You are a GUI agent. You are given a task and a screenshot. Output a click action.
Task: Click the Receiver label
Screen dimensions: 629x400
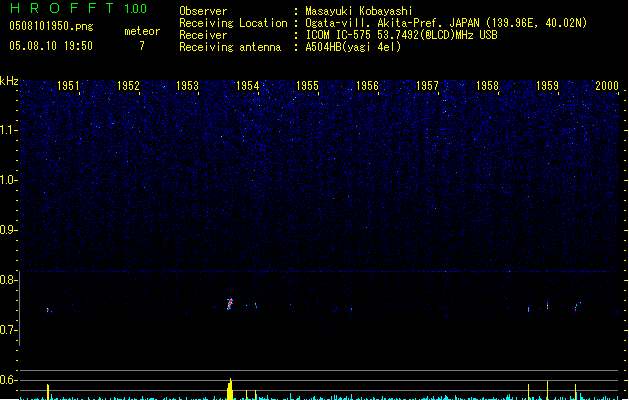[x=203, y=35]
